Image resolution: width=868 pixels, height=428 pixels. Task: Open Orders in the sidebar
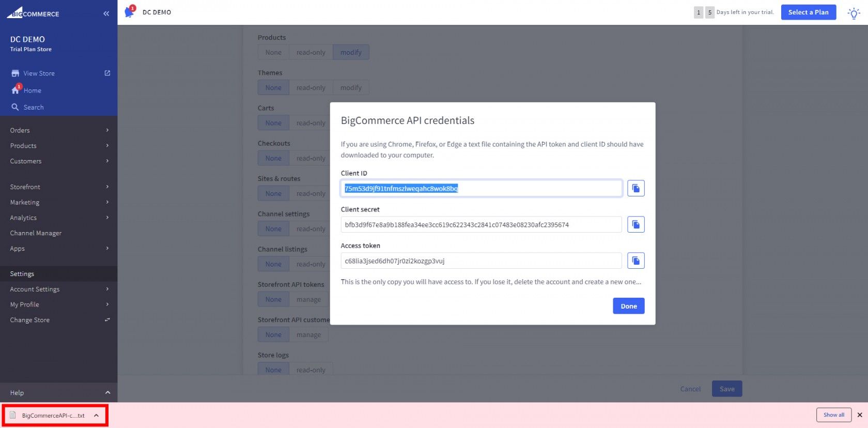pos(20,130)
